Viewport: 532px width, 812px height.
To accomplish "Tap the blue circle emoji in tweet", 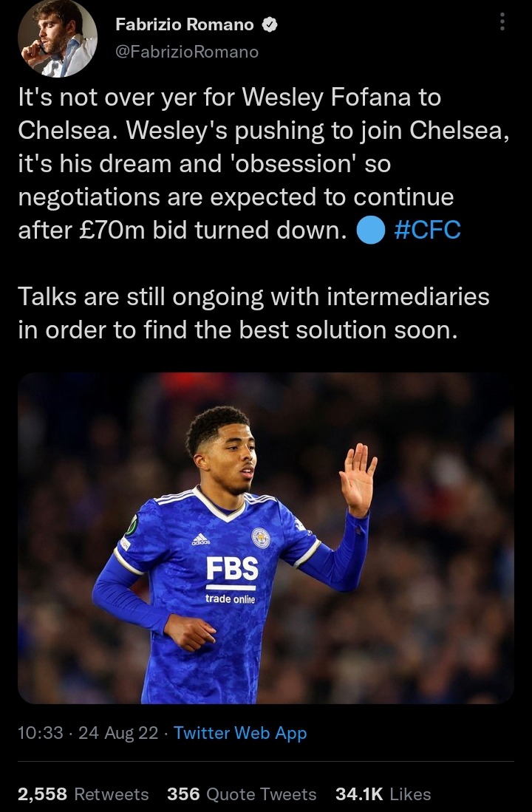I will coord(371,231).
